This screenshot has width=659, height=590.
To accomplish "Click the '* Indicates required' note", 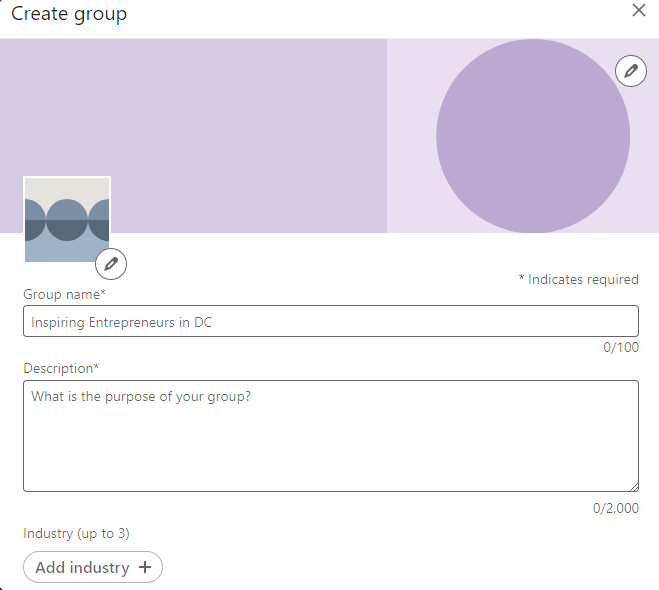I will click(x=578, y=279).
